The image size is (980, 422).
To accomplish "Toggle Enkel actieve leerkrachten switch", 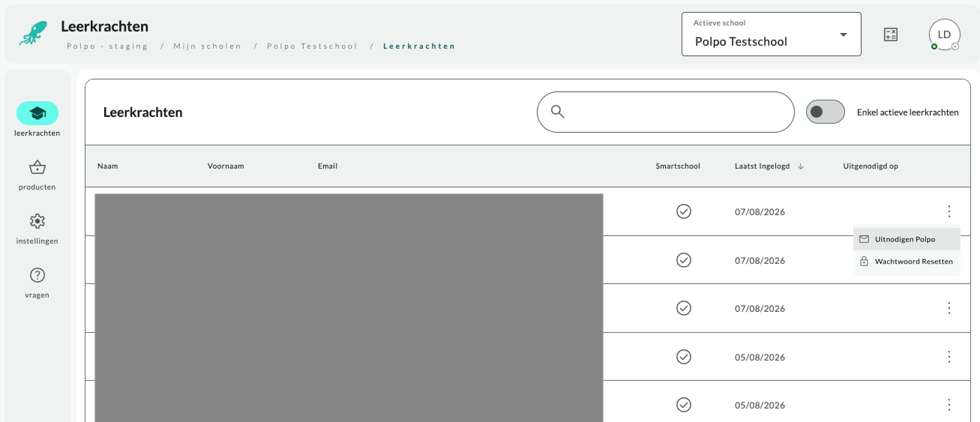I will tap(825, 112).
